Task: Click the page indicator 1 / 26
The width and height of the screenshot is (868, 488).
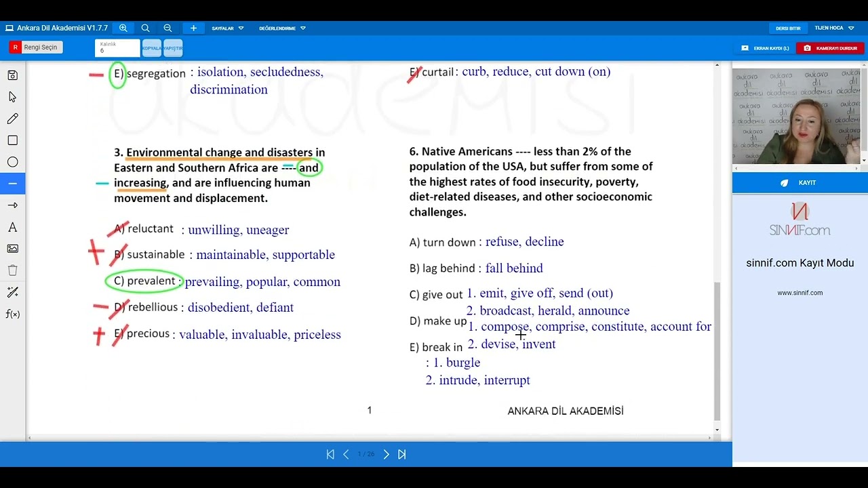Action: [x=366, y=454]
